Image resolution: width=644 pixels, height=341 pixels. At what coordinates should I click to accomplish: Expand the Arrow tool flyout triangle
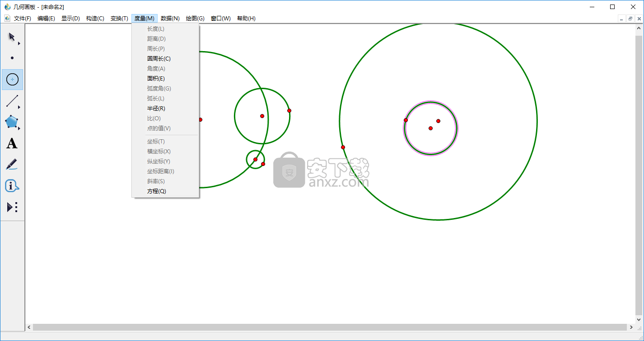19,43
